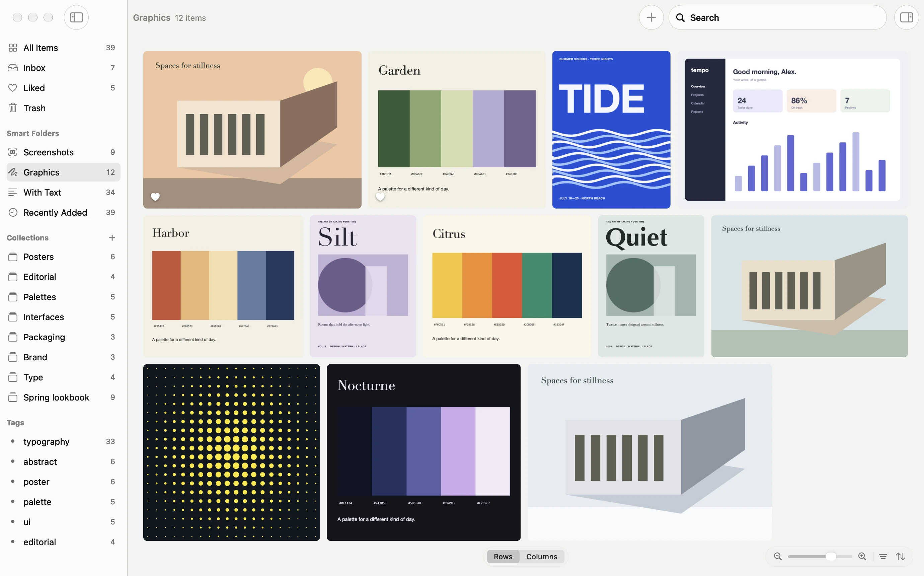Click the Screenshots smart folder icon
The height and width of the screenshot is (576, 924).
(13, 152)
